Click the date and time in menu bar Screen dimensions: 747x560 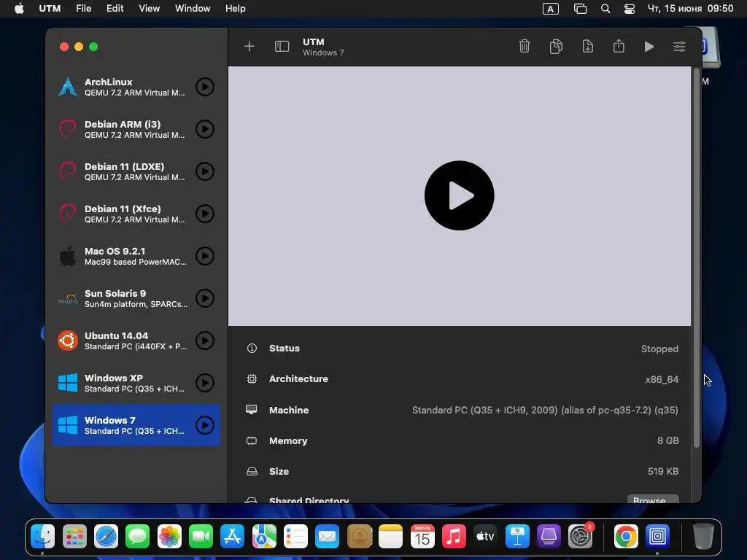(x=690, y=9)
